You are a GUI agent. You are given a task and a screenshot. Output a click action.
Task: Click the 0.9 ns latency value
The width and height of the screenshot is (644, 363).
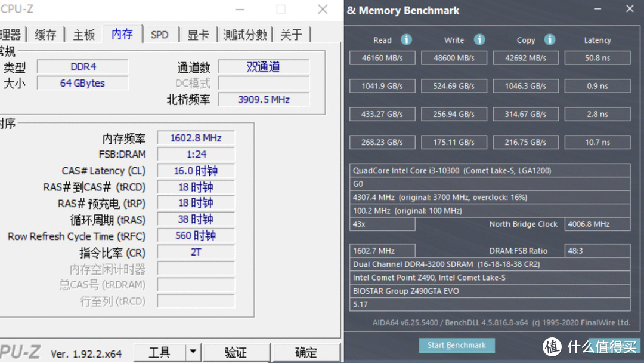coord(597,86)
